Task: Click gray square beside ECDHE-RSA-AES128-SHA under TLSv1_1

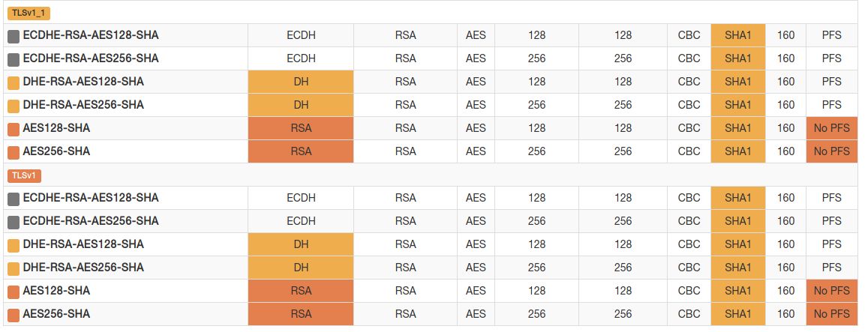Action: click(x=14, y=36)
